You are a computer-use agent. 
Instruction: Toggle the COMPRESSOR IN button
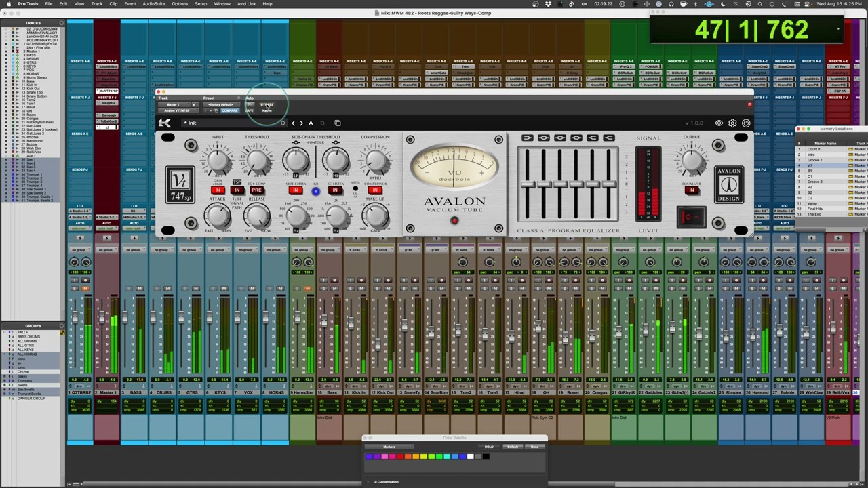pos(375,190)
